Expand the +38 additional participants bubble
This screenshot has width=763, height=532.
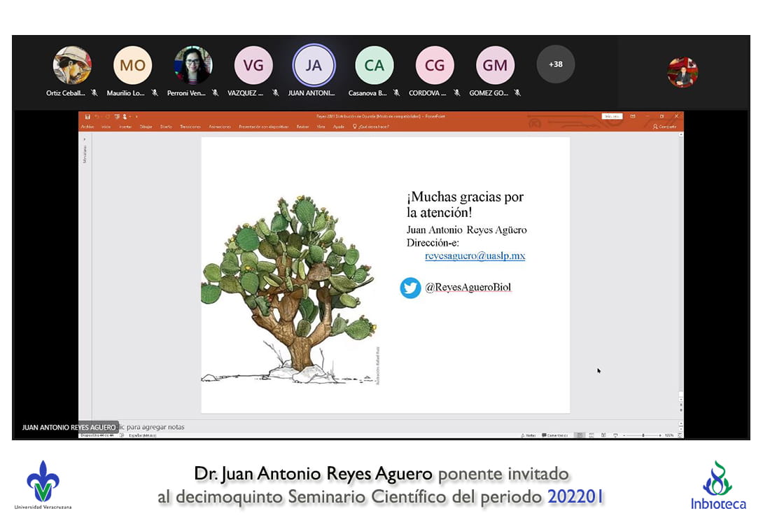point(555,64)
